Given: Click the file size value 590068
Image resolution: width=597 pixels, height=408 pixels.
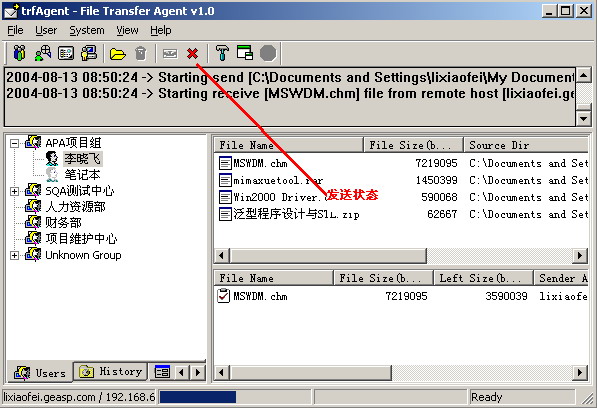Looking at the screenshot, I should pyautogui.click(x=439, y=197).
